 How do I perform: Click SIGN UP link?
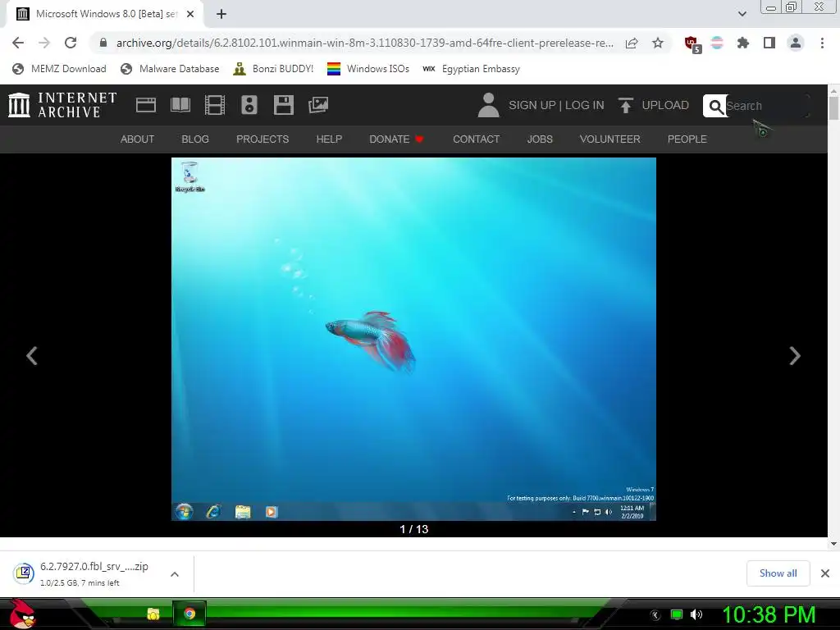click(532, 105)
